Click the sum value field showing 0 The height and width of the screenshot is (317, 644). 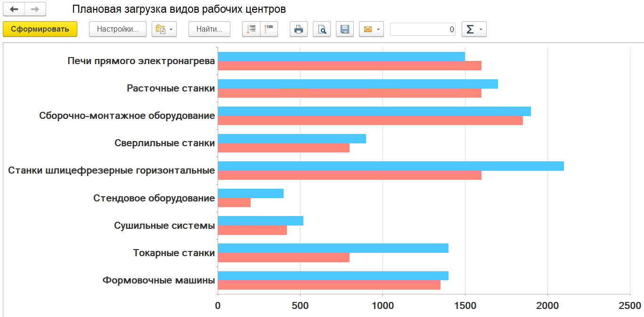(423, 29)
